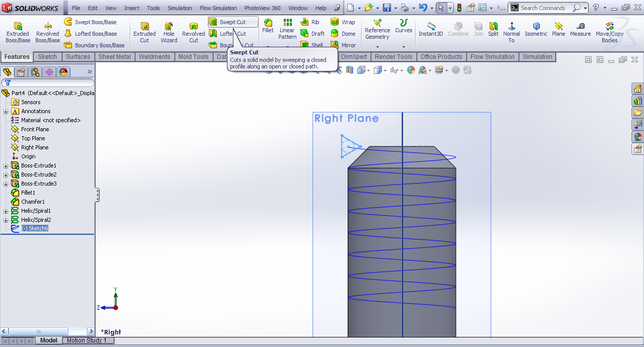Activate the Instant3D tool
644x347 pixels.
(x=431, y=29)
